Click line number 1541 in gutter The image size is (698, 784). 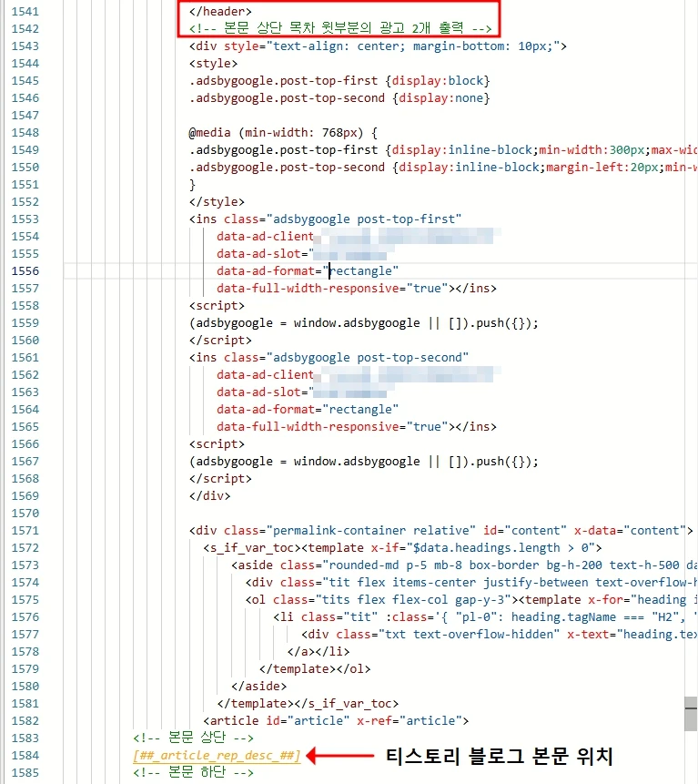pos(25,12)
